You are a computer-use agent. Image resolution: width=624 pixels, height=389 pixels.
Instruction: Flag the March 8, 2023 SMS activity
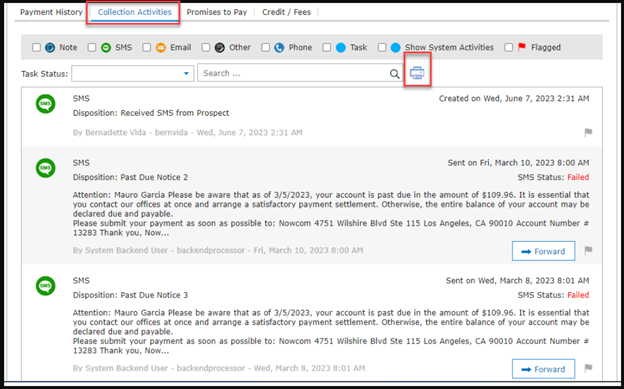(x=588, y=368)
